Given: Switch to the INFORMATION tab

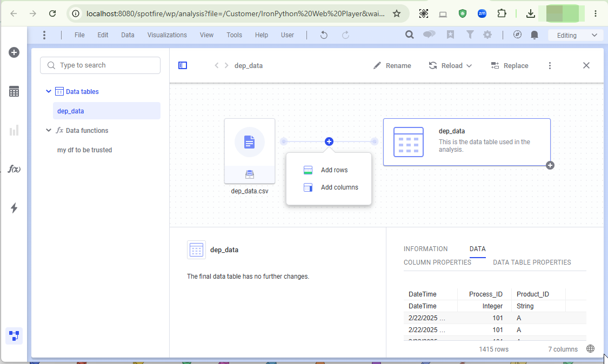Looking at the screenshot, I should point(425,249).
